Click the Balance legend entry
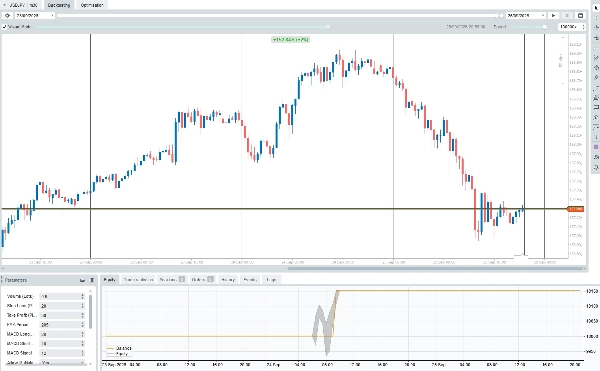The image size is (600, 371). click(x=119, y=348)
